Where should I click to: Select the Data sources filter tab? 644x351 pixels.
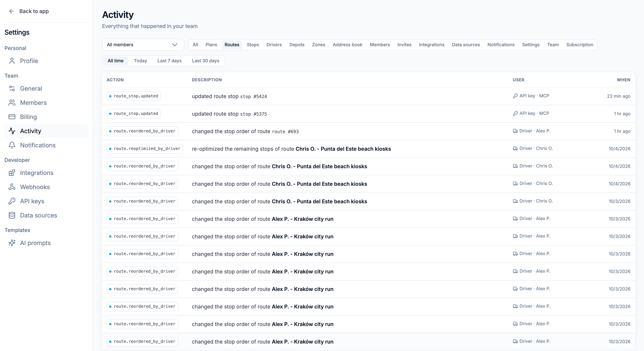click(466, 45)
